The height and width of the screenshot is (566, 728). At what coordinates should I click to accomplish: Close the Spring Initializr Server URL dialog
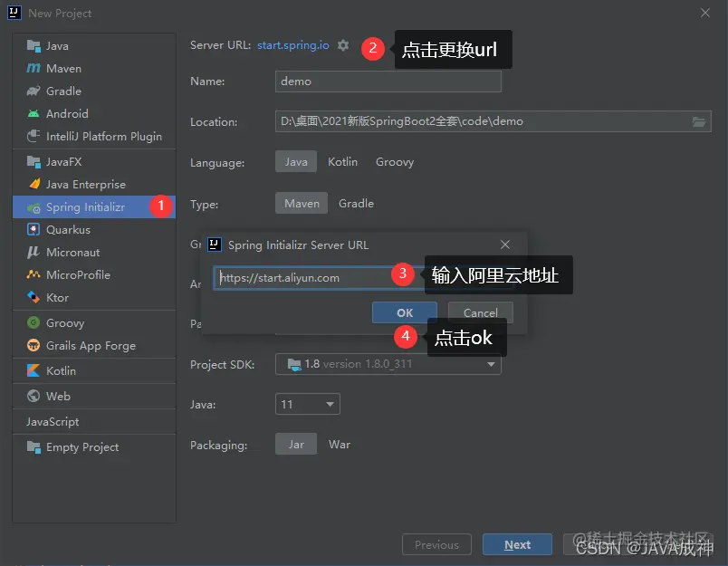click(505, 245)
